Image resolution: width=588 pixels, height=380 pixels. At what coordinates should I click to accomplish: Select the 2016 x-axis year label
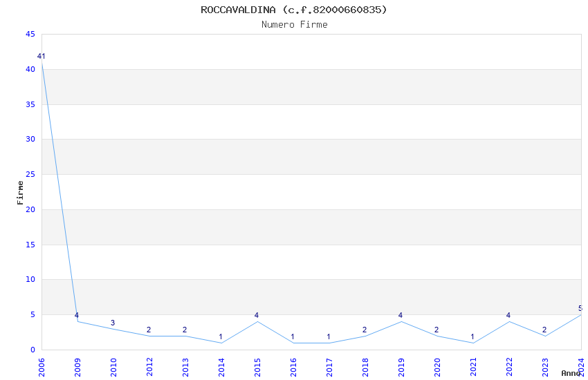(x=293, y=367)
